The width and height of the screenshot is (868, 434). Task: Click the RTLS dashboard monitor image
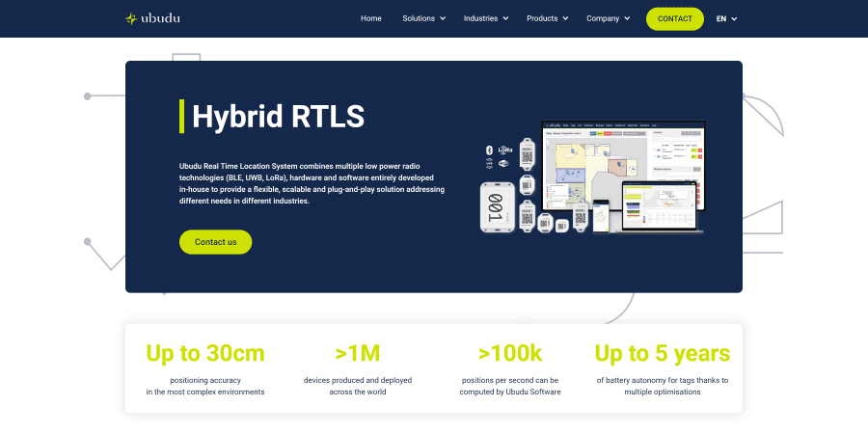(x=623, y=165)
